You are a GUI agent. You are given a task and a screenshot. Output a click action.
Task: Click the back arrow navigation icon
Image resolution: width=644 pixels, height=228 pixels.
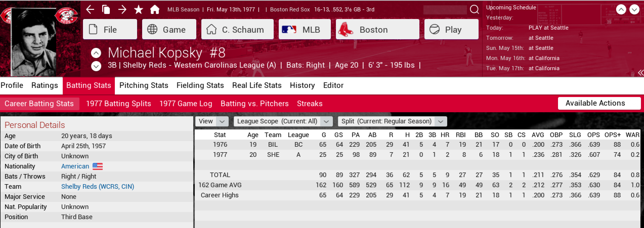[90, 10]
